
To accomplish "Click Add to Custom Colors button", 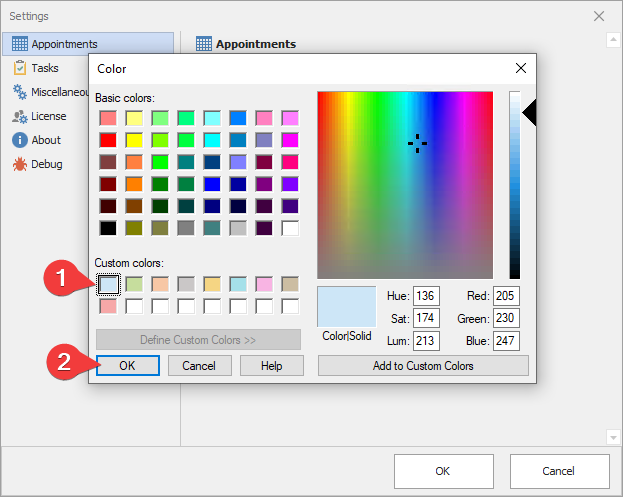I will pos(423,365).
